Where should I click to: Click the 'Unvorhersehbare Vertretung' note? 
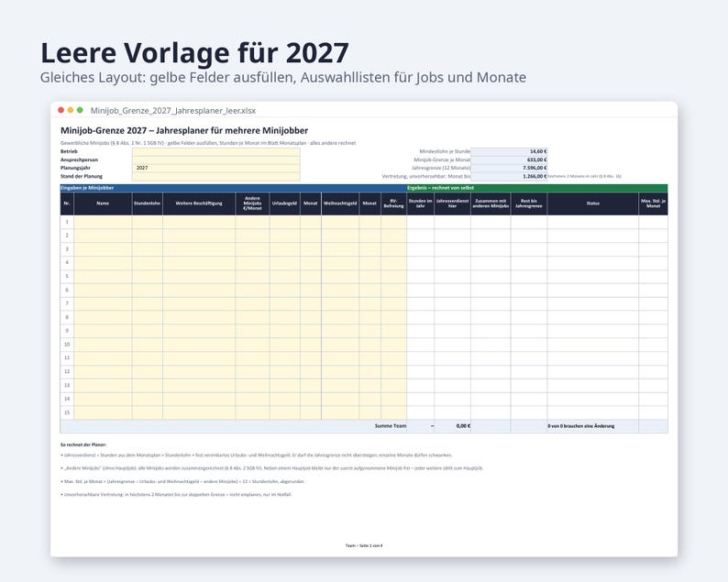coord(176,495)
